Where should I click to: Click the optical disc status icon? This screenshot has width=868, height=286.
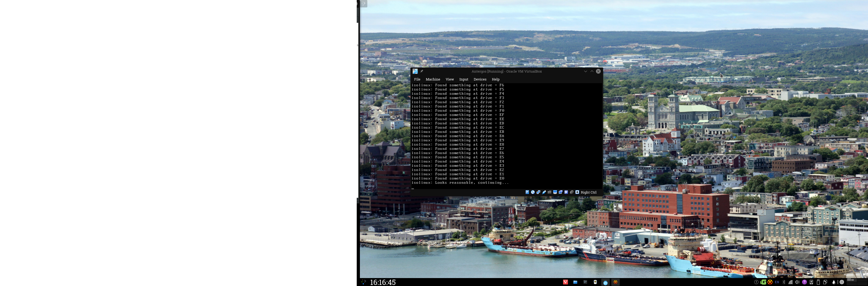[533, 192]
